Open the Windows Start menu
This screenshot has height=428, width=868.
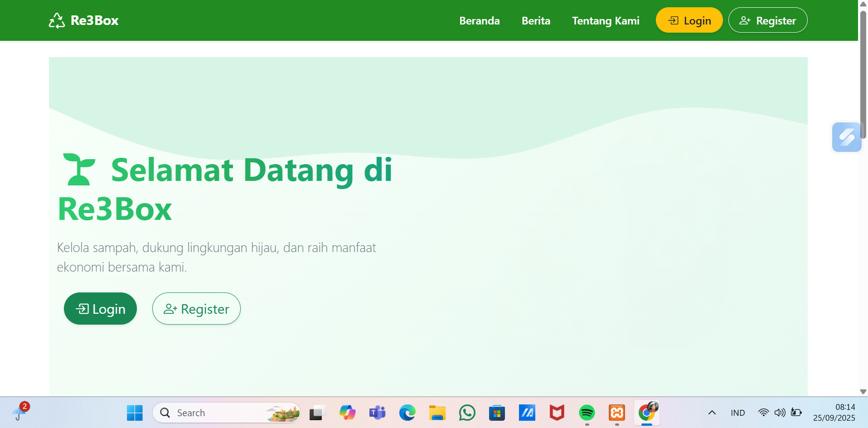click(135, 413)
